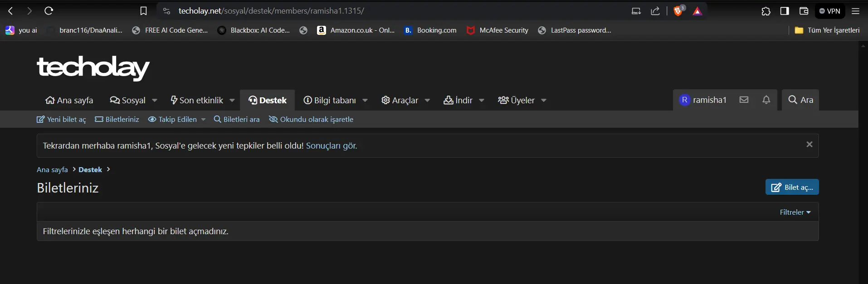868x284 pixels.
Task: Open Booking.com bookmark
Action: click(x=430, y=30)
